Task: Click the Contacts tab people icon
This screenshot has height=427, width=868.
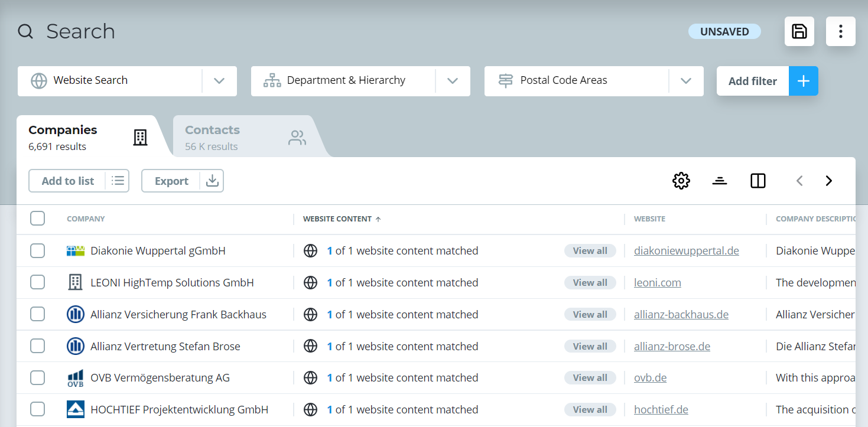Action: tap(297, 138)
